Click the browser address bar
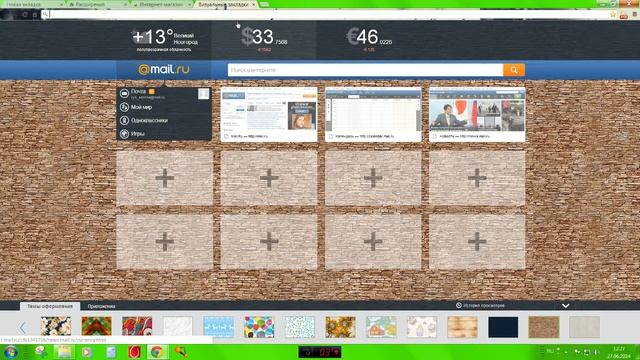 [x=327, y=15]
